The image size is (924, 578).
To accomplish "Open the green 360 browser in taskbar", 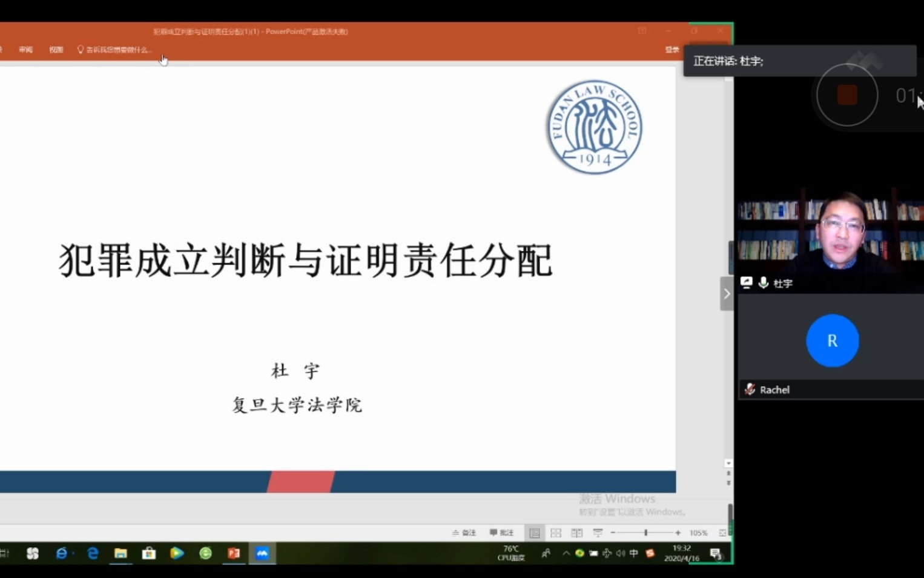I will (205, 553).
